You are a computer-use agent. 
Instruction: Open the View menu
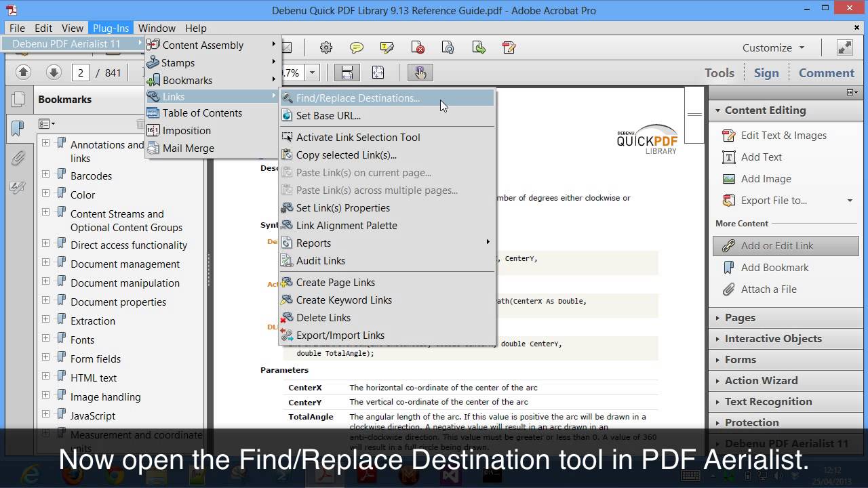[73, 28]
